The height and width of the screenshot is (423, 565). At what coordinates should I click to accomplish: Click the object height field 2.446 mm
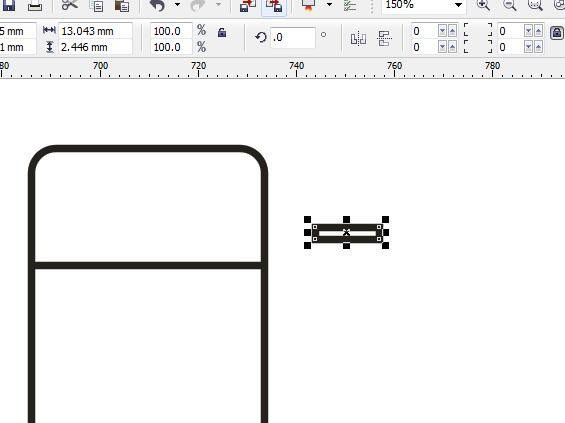click(x=95, y=47)
